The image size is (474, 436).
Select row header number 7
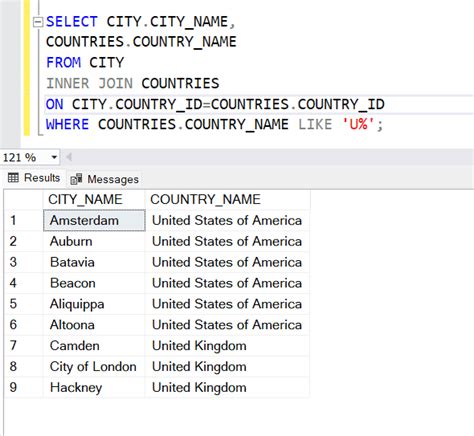[x=24, y=346]
